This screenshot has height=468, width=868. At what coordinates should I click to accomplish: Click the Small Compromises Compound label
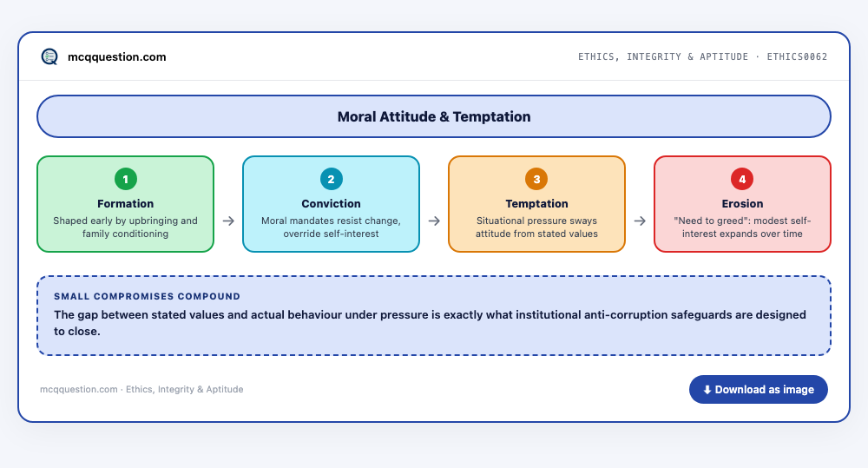(148, 296)
